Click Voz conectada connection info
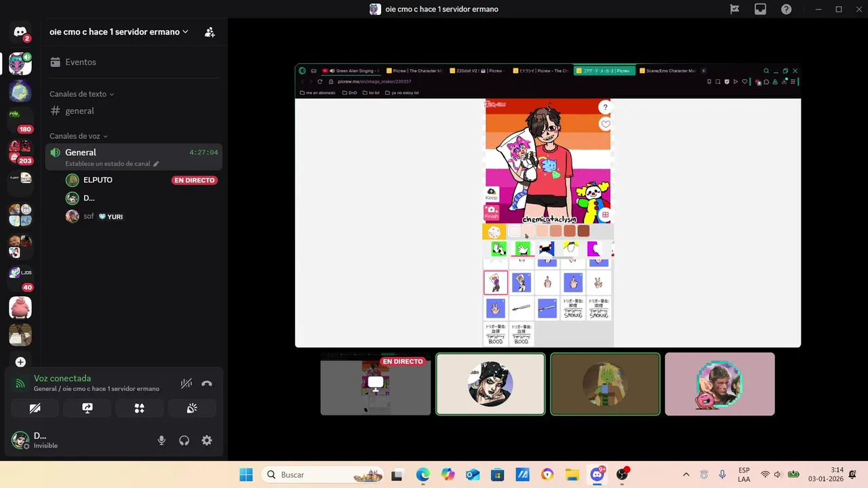This screenshot has height=488, width=868. pyautogui.click(x=96, y=383)
